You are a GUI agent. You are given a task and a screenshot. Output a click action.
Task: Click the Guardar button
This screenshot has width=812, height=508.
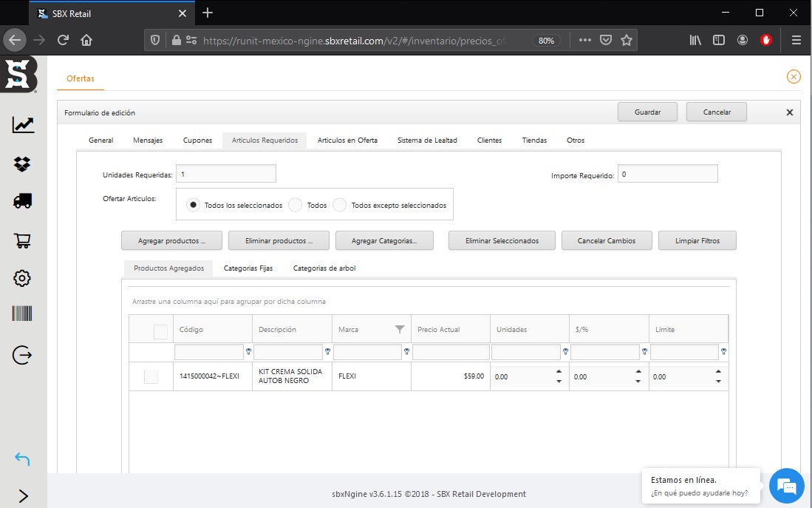tap(647, 112)
